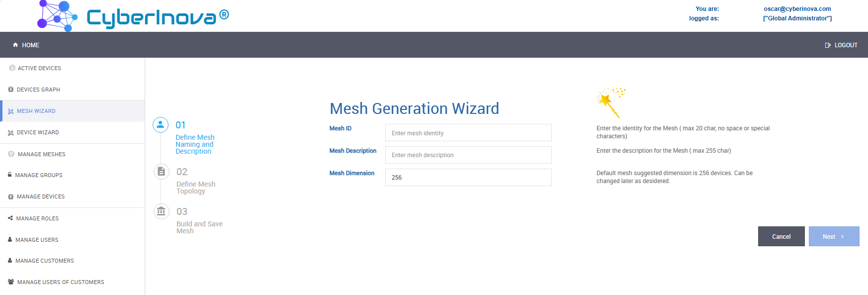
Task: Click Next to continue the wizard
Action: point(834,236)
